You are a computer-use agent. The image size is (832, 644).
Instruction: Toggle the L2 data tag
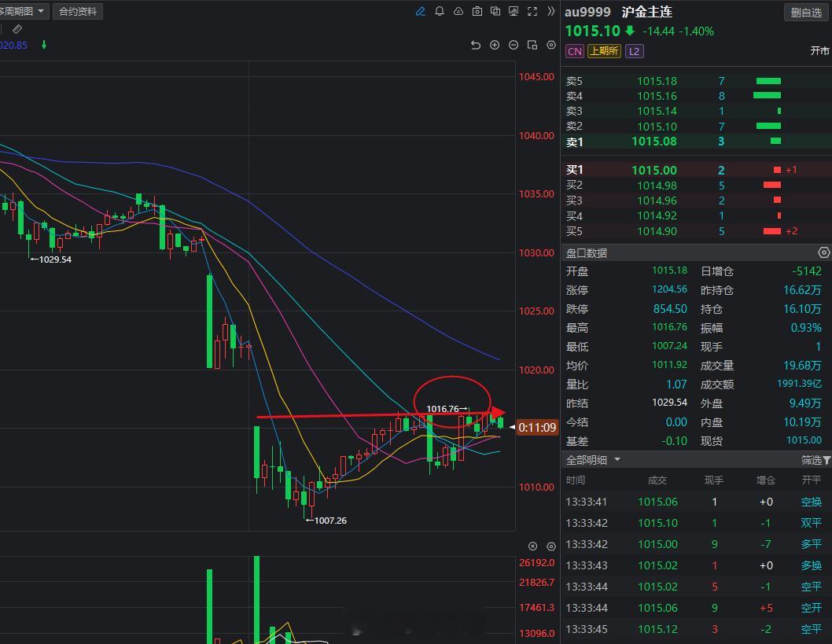634,50
